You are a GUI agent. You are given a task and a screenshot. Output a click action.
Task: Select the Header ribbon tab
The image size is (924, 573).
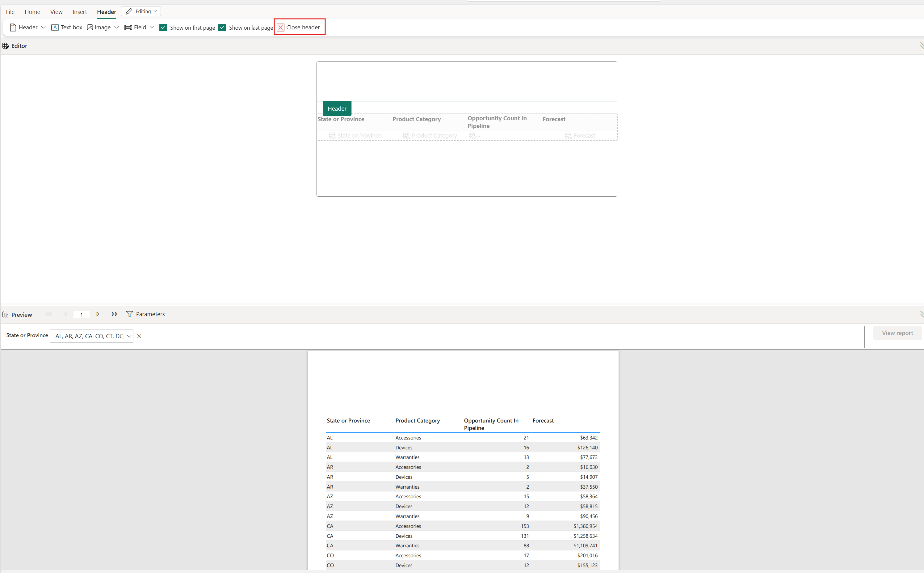[x=106, y=11]
